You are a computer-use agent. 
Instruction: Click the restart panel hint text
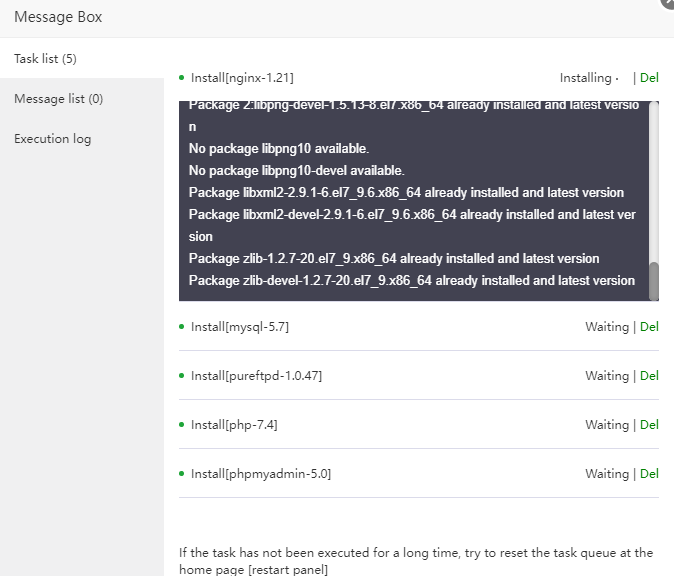coord(416,561)
